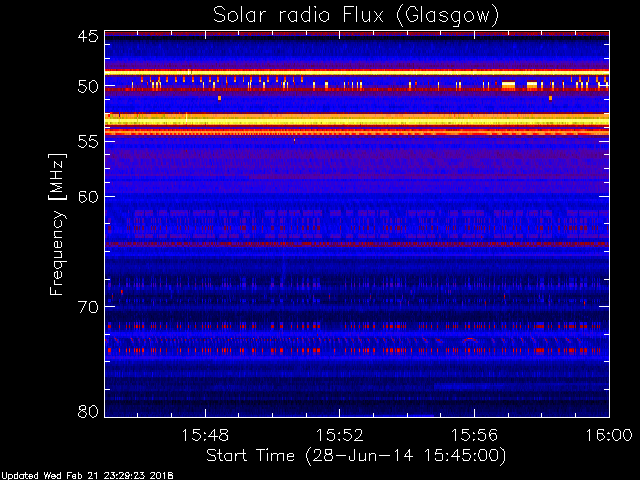Click the '45' frequency tick label
Image resolution: width=640 pixels, height=480 pixels.
click(x=88, y=36)
